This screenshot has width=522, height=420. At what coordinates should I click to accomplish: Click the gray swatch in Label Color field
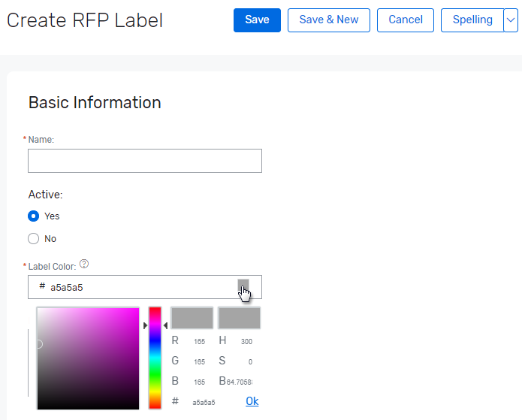[x=243, y=285]
